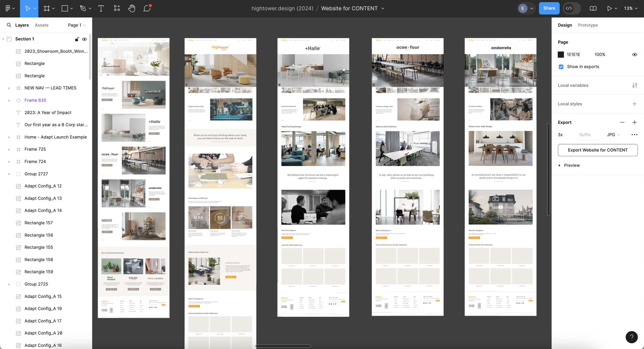
Task: Click the Share button
Action: pos(549,8)
